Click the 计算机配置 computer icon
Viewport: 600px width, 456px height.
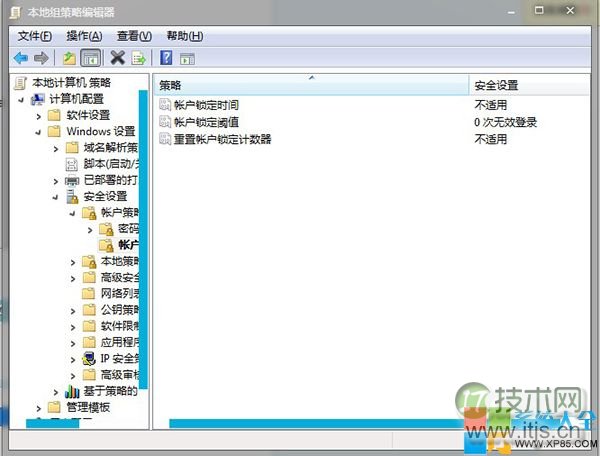click(x=38, y=99)
